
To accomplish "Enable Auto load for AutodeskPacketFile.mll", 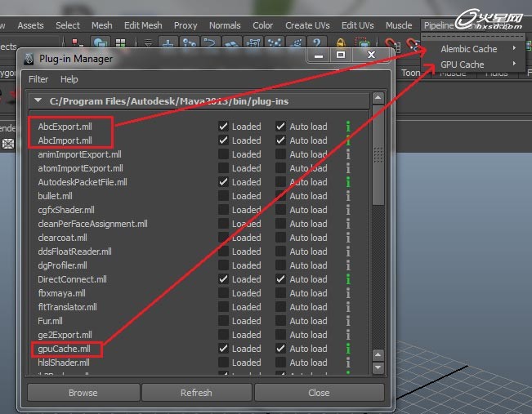I will click(280, 182).
